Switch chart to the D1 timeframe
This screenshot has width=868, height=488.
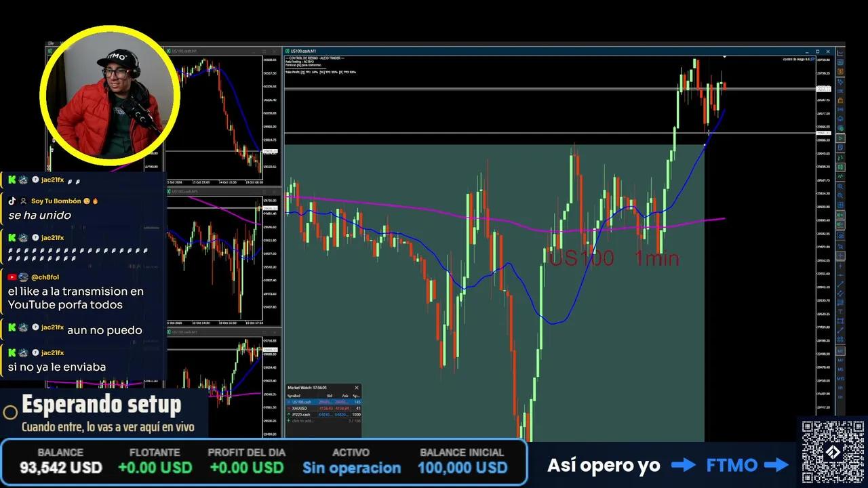point(840,397)
